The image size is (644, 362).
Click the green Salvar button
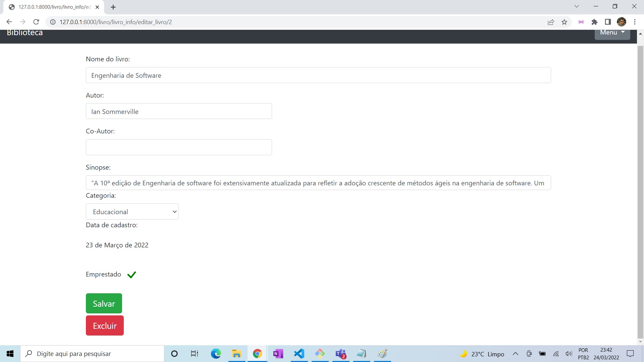[104, 303]
